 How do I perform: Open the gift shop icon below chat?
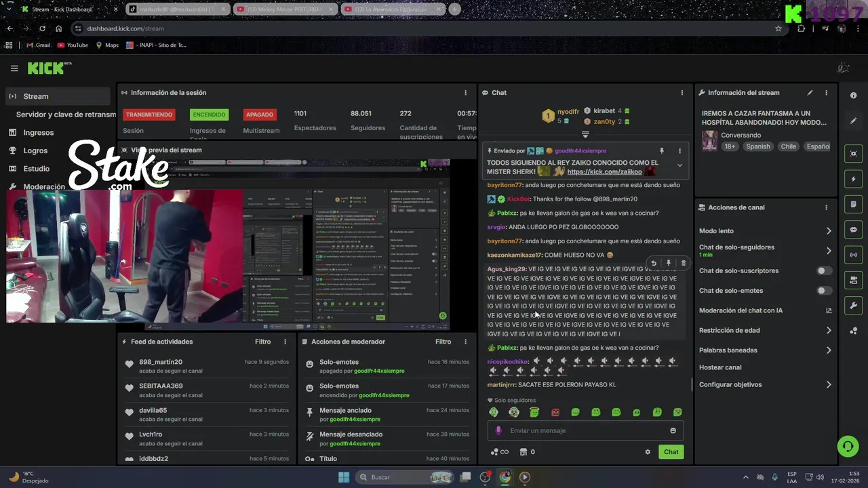(x=524, y=452)
